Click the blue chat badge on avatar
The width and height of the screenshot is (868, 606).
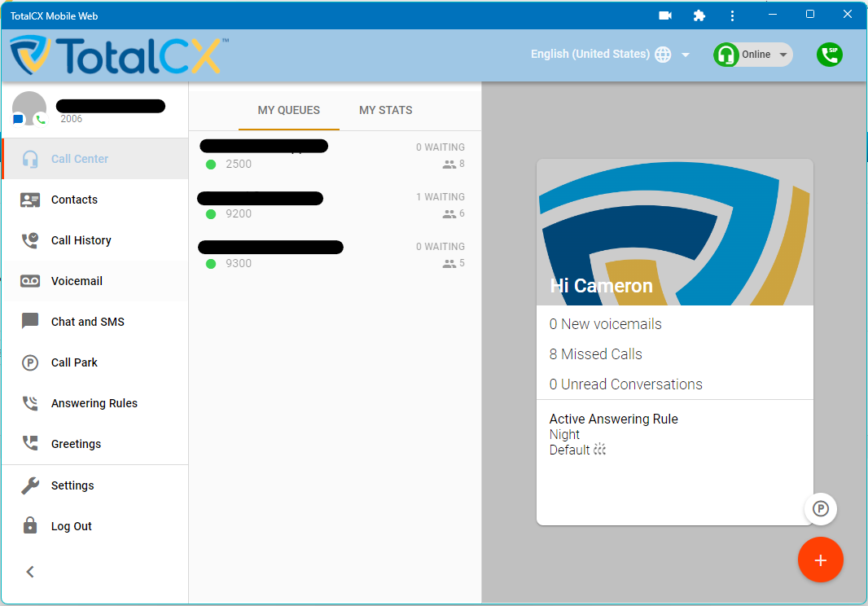tap(18, 119)
